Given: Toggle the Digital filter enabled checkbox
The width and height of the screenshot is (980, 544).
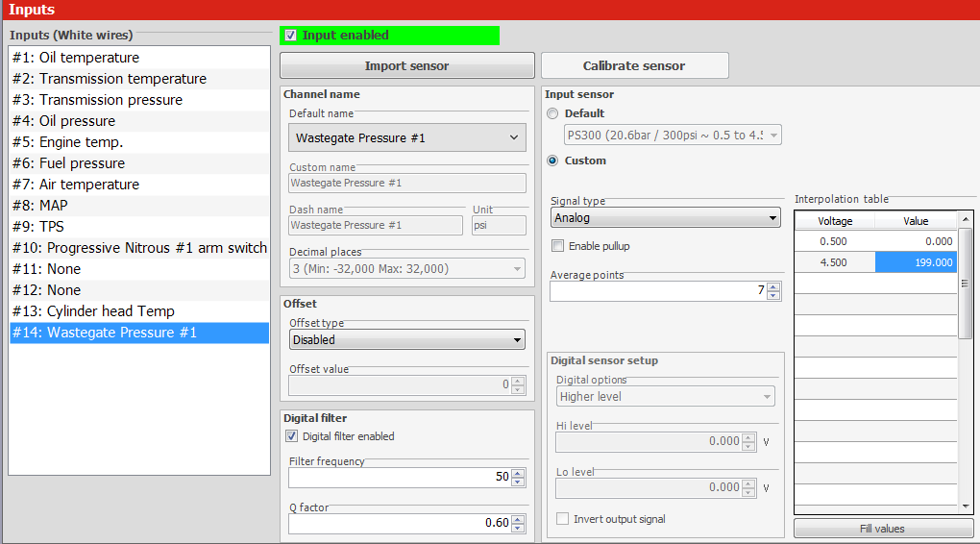Looking at the screenshot, I should click(x=292, y=436).
